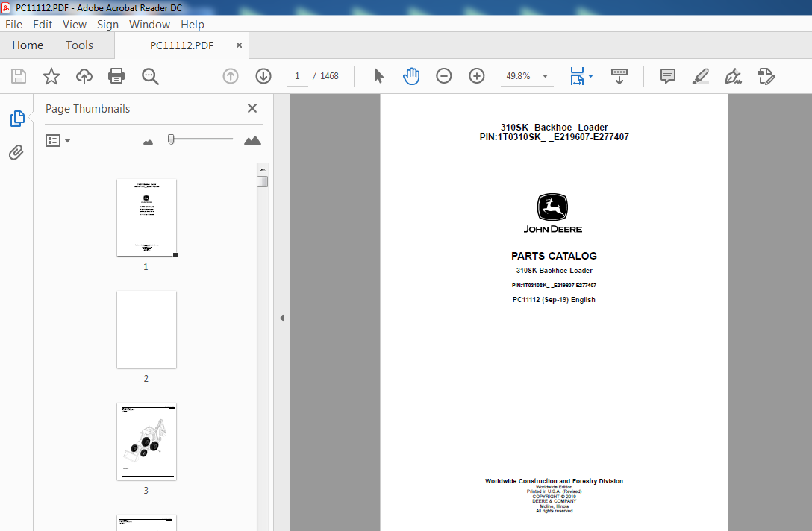812x531 pixels.
Task: Add the document to starred bookmarks
Action: click(x=51, y=76)
